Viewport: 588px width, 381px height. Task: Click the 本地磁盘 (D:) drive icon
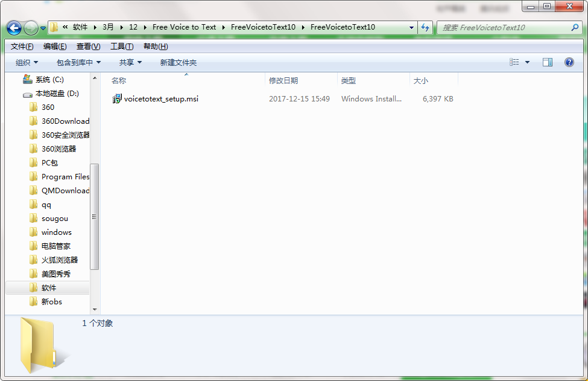[27, 94]
